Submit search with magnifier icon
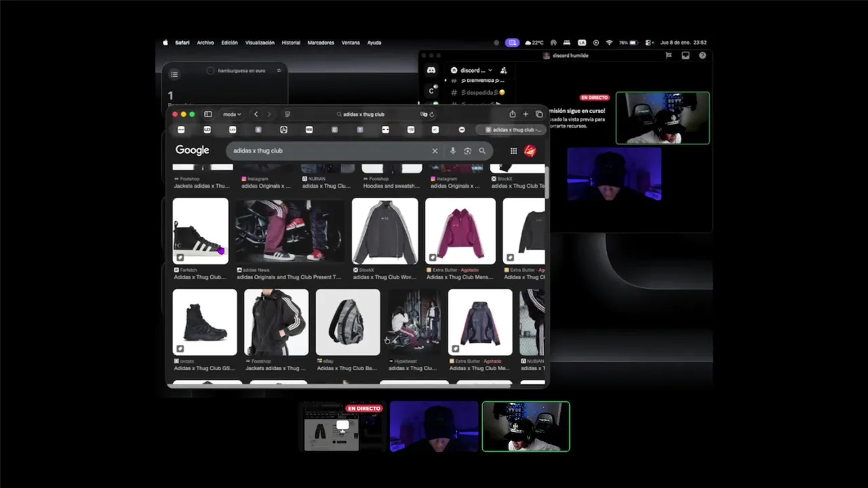This screenshot has width=868, height=488. tap(482, 151)
